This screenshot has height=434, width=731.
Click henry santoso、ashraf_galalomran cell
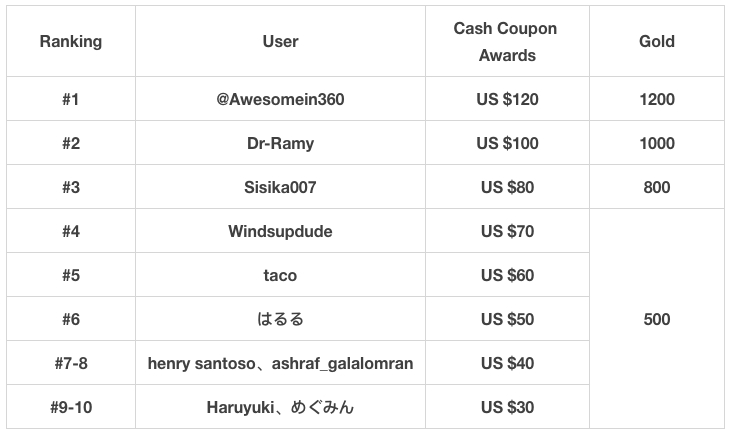[280, 363]
